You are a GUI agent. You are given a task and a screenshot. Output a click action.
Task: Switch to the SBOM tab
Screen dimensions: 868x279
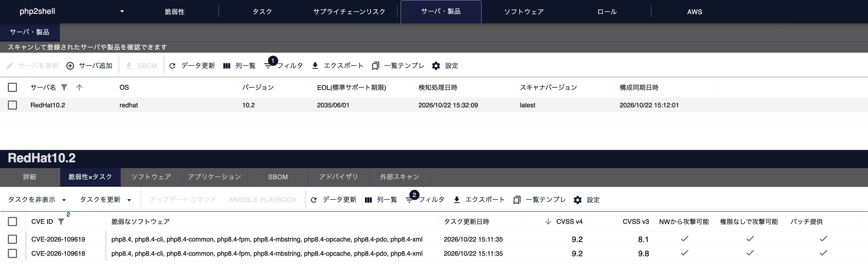(278, 177)
